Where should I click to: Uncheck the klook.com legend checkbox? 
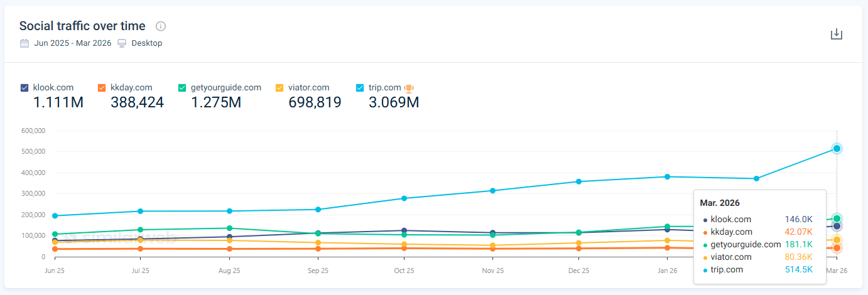click(x=24, y=88)
